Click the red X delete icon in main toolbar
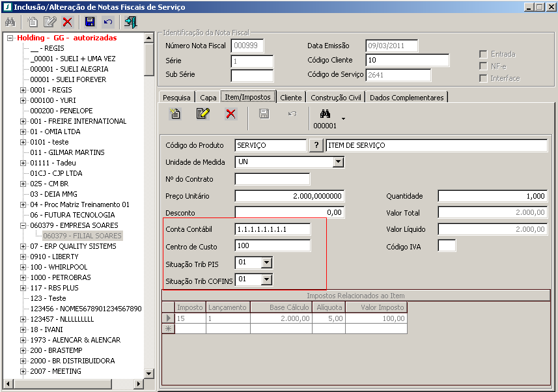558x392 pixels. tap(68, 21)
